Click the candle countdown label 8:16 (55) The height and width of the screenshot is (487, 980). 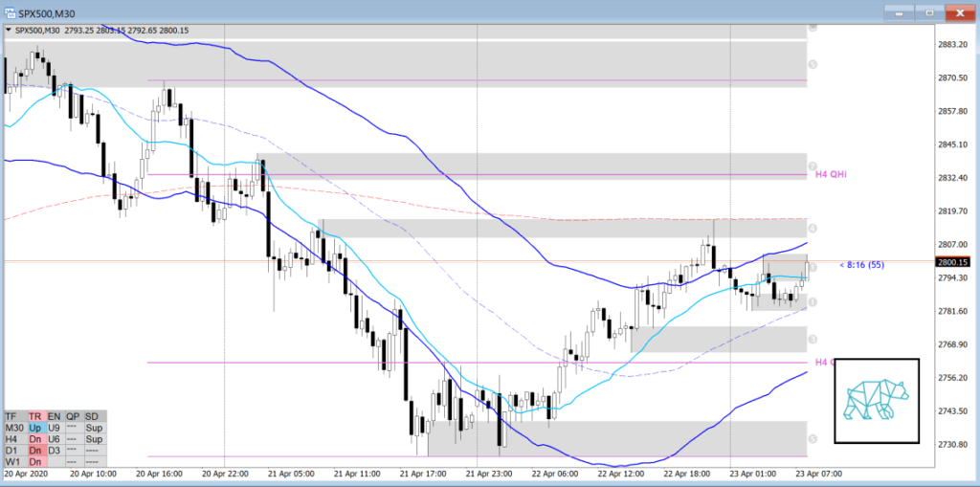[858, 263]
